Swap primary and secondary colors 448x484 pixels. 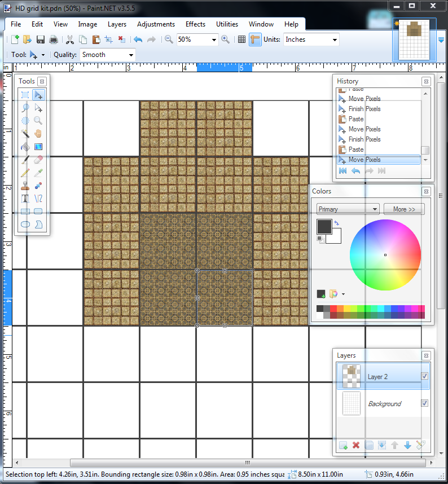(x=336, y=223)
